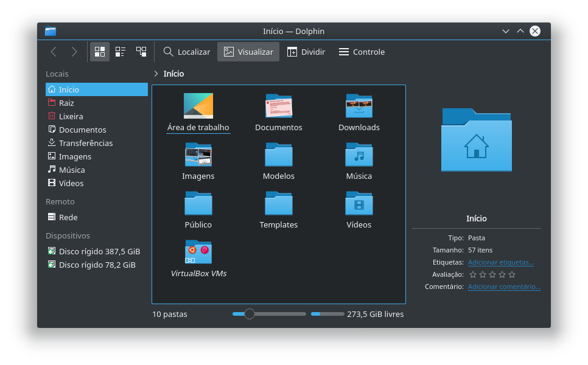Screen dimensions: 588x365
Task: Click Adicionar comentário in the info panel
Action: point(503,287)
